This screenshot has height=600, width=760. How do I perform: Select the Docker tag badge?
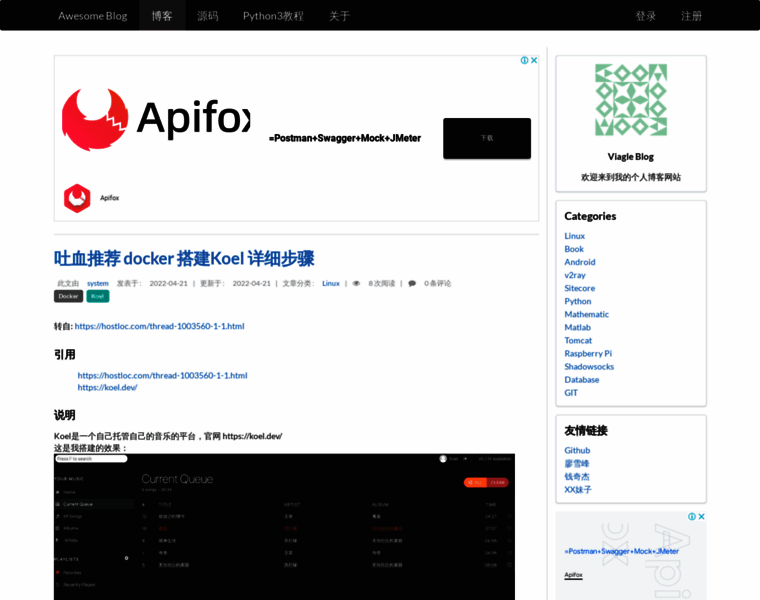[x=68, y=296]
